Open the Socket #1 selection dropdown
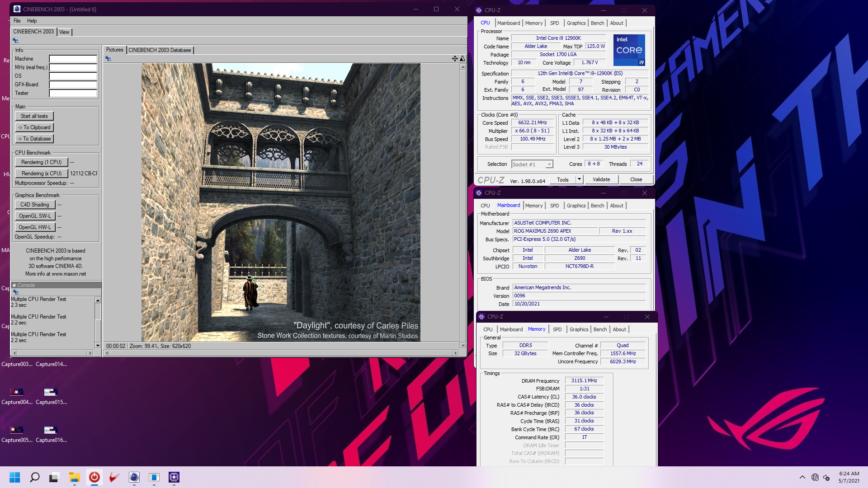 pyautogui.click(x=549, y=164)
